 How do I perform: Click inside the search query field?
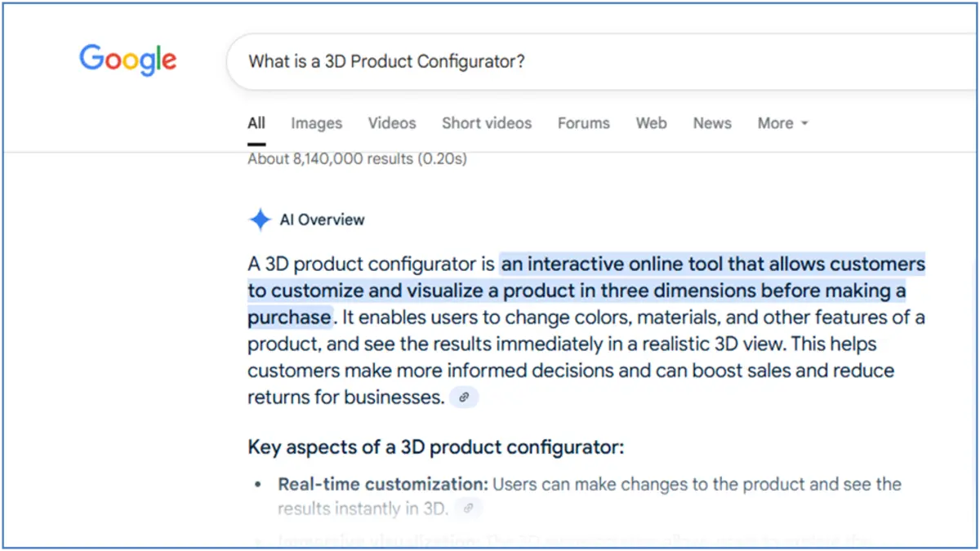click(386, 60)
